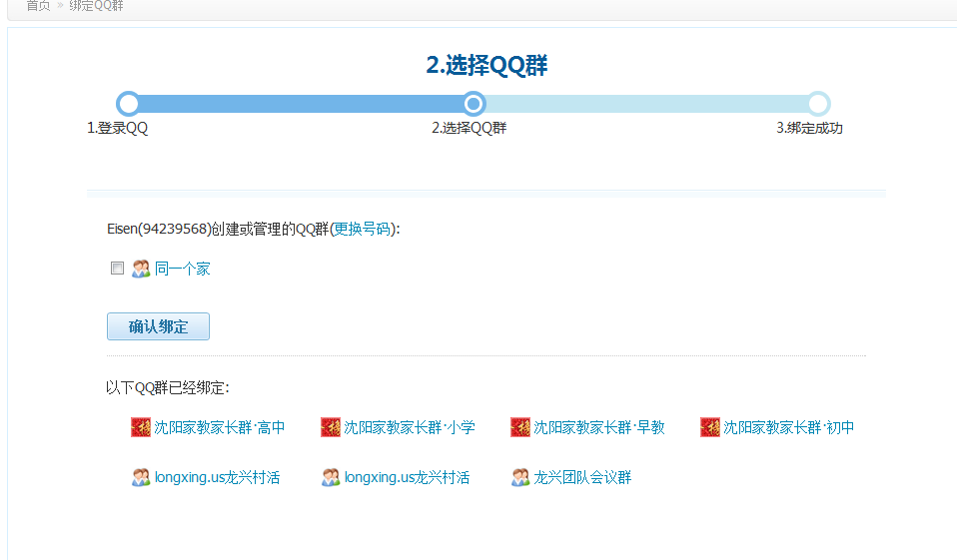Viewport: 957px width, 560px height.
Task: Check the 同一个家 group checkbox
Action: (117, 269)
